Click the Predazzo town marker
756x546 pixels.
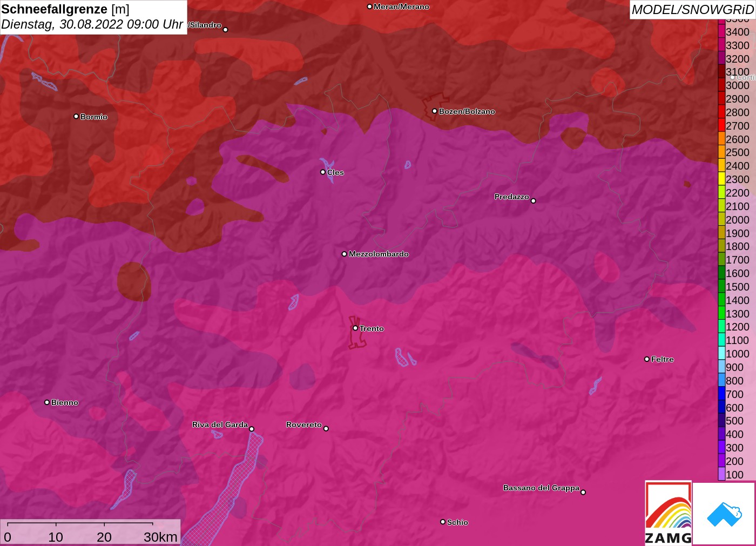tap(533, 200)
